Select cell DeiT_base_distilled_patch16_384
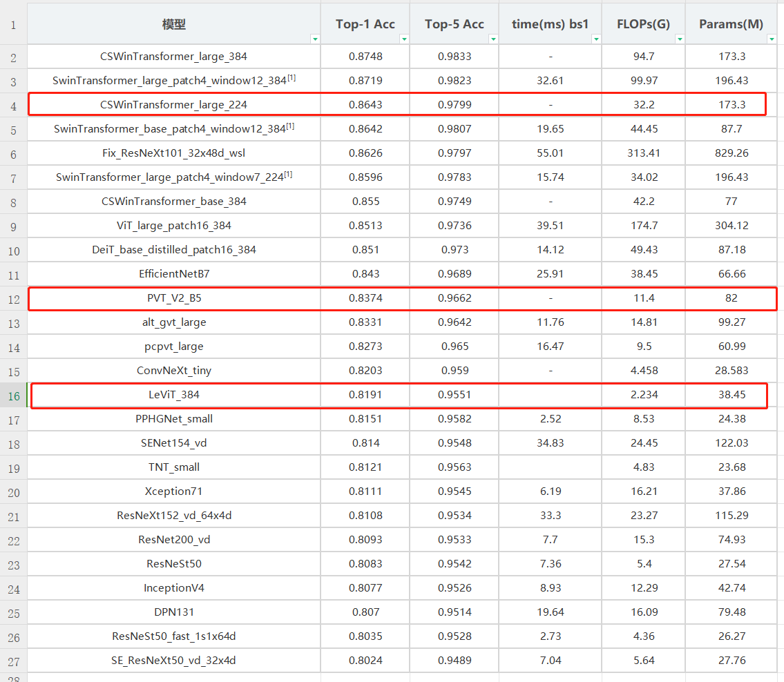Screen dimensions: 784x682 tap(174, 250)
